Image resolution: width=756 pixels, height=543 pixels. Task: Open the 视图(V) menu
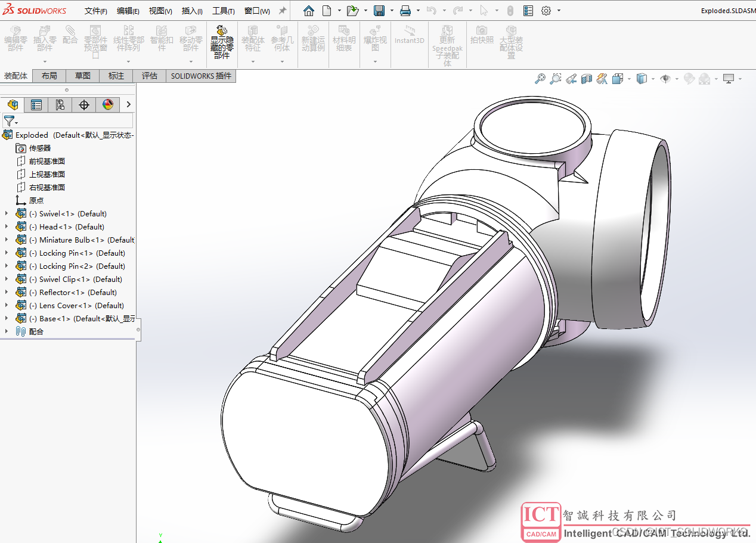pos(160,11)
